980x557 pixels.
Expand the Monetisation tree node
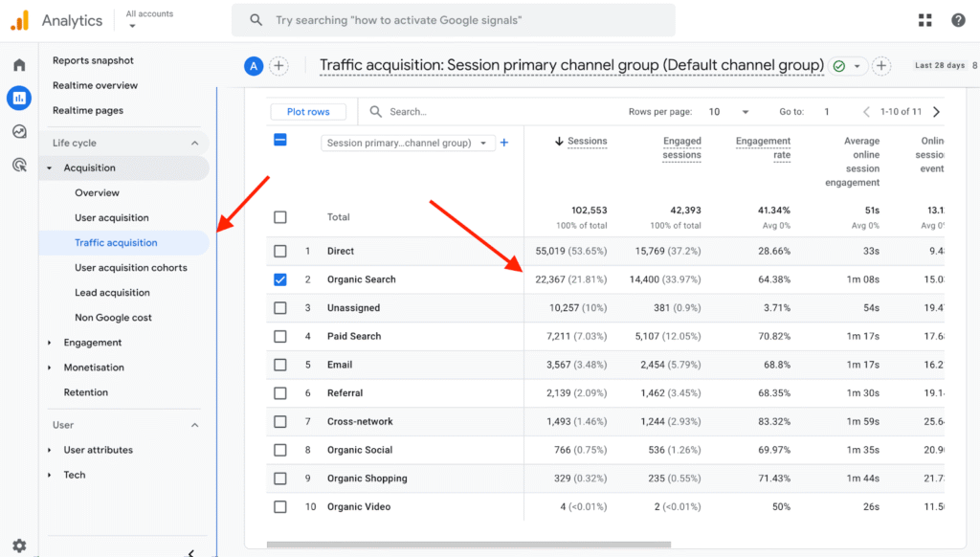point(50,368)
